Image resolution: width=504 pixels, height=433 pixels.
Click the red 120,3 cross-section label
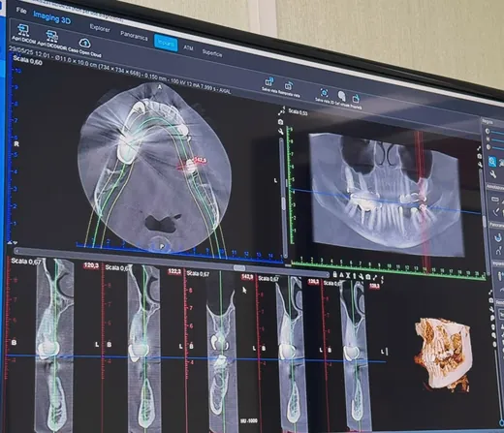[x=91, y=265]
